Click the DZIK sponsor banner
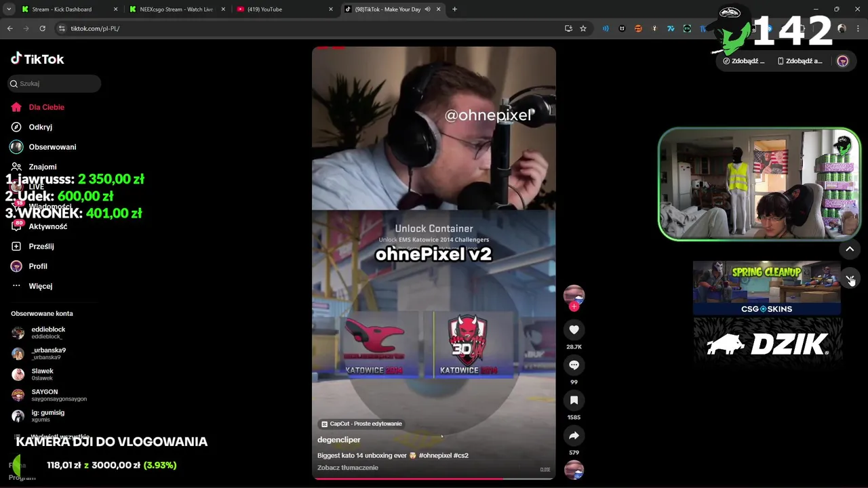The image size is (868, 488). [767, 344]
